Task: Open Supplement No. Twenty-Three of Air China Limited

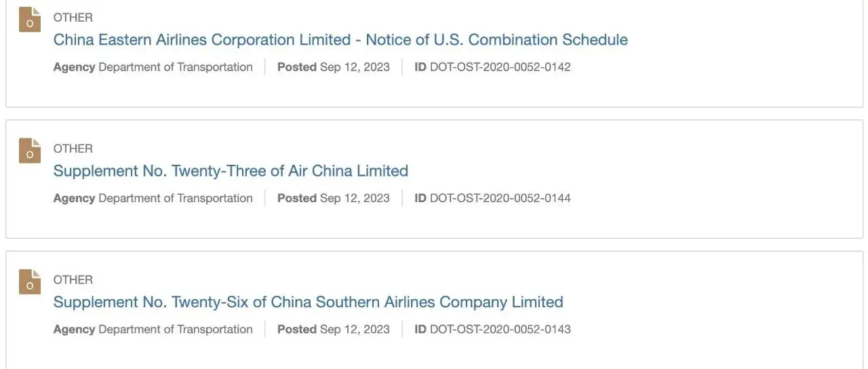Action: coord(231,171)
